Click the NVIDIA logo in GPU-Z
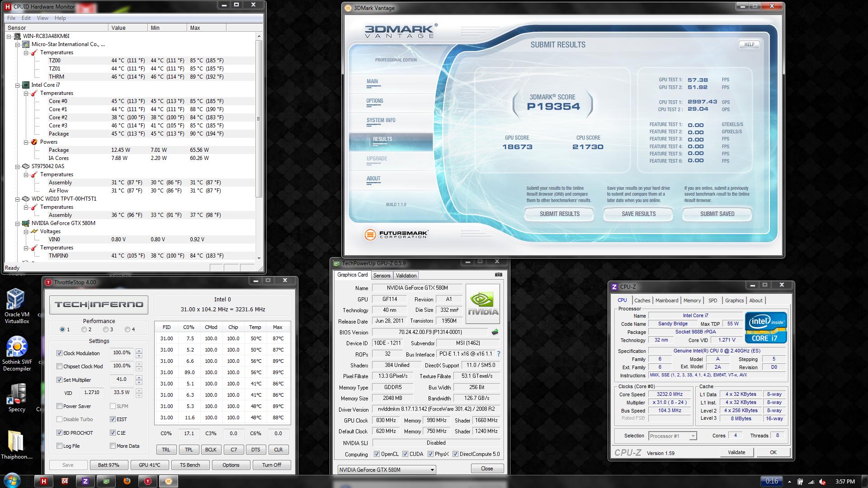The image size is (868, 488). [483, 303]
